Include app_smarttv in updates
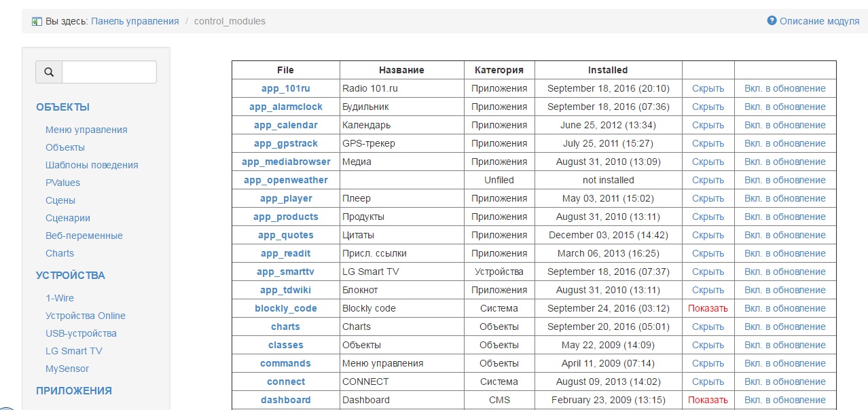This screenshot has width=868, height=410. tap(784, 272)
